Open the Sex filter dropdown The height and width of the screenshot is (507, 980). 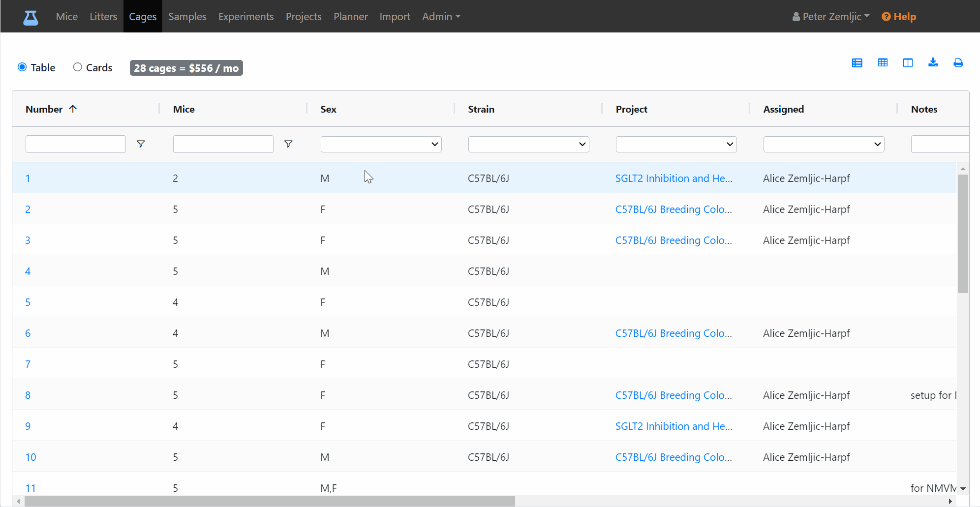coord(381,144)
